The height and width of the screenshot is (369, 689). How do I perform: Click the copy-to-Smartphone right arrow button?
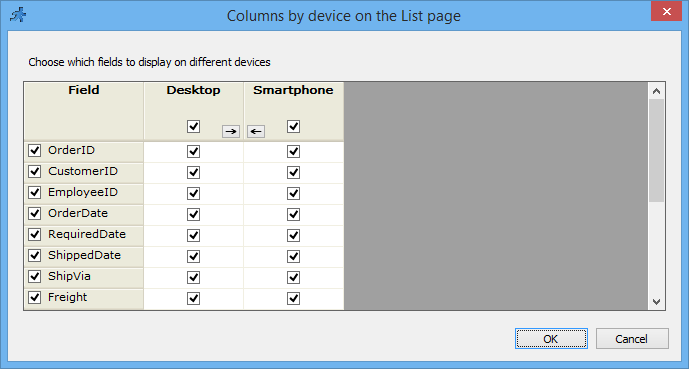(231, 131)
